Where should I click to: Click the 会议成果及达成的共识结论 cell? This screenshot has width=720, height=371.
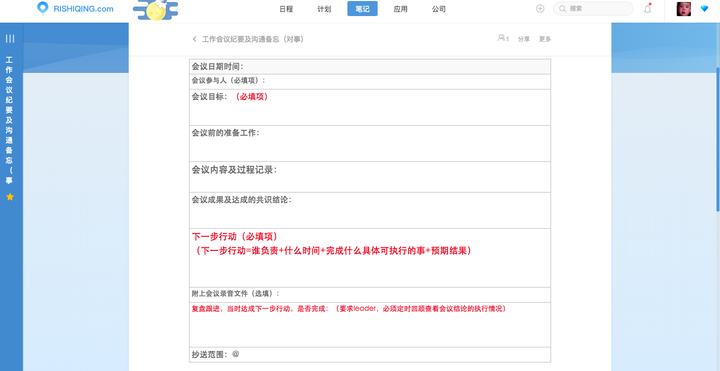370,210
